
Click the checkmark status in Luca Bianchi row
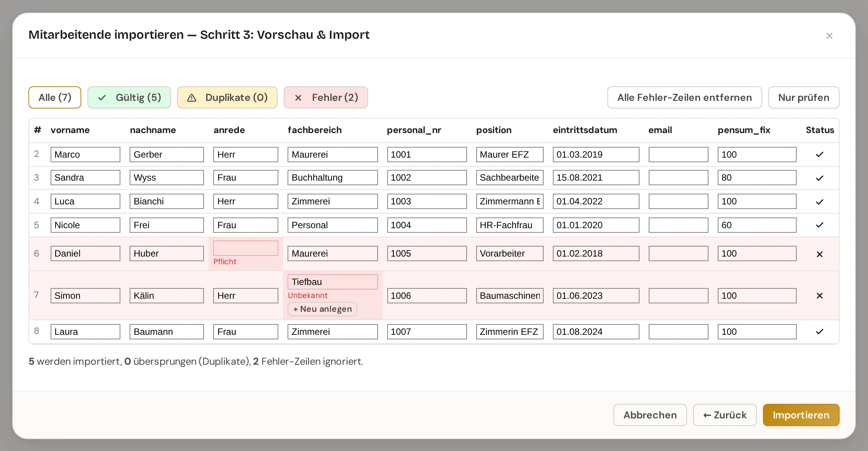pyautogui.click(x=820, y=202)
